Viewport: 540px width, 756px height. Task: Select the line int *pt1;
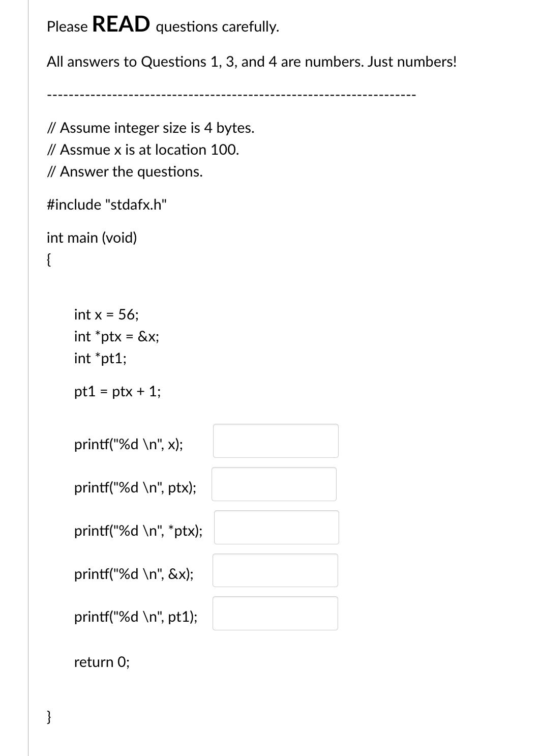pos(100,358)
